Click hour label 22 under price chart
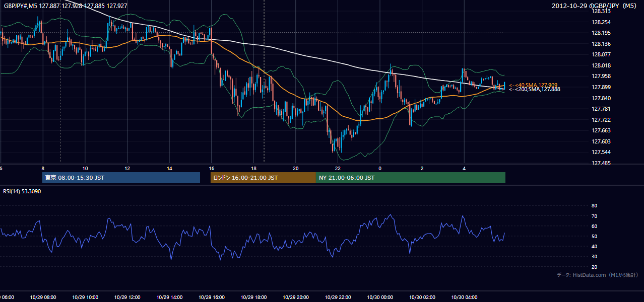This screenshot has width=644, height=302. pyautogui.click(x=338, y=168)
